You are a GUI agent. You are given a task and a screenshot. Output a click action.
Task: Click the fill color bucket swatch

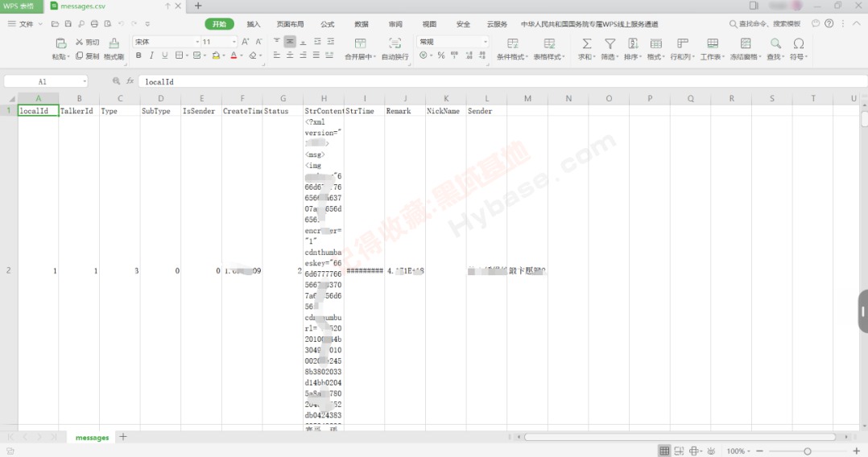pos(215,56)
